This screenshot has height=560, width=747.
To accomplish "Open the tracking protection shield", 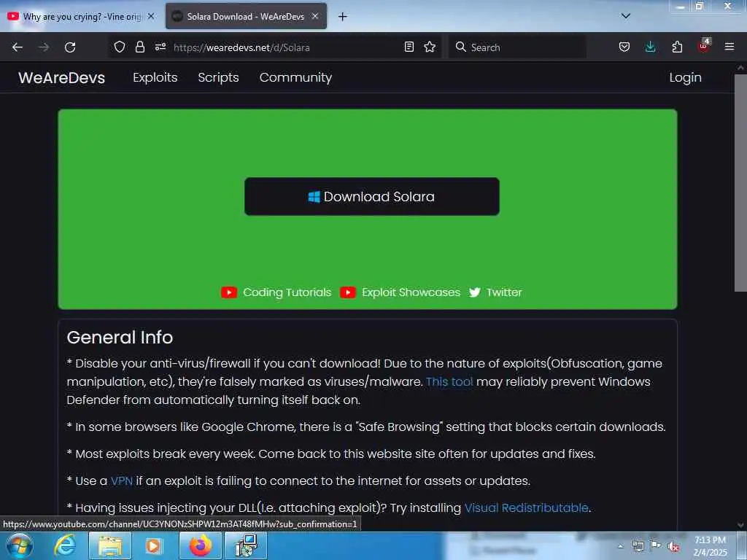I will (120, 47).
